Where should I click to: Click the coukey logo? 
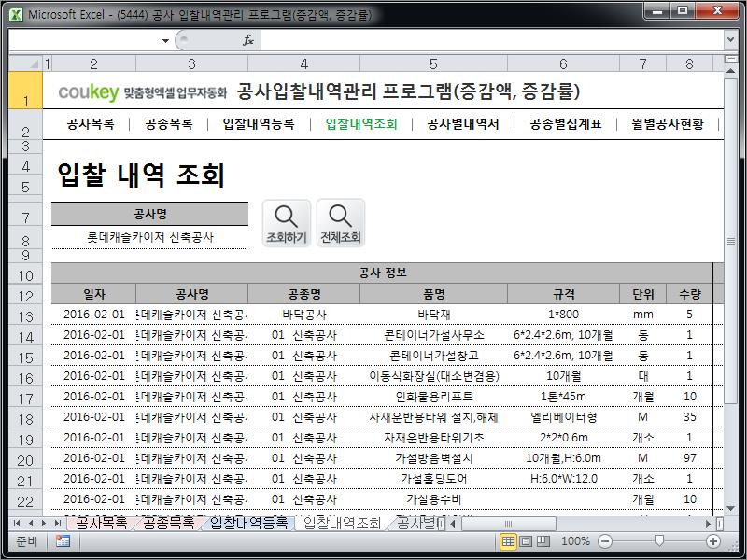pyautogui.click(x=88, y=91)
